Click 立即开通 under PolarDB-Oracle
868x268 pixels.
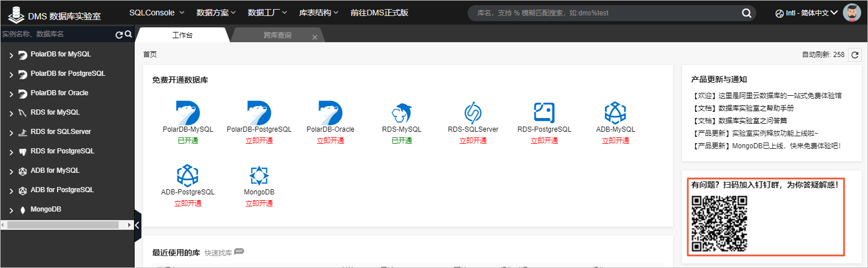pyautogui.click(x=330, y=140)
